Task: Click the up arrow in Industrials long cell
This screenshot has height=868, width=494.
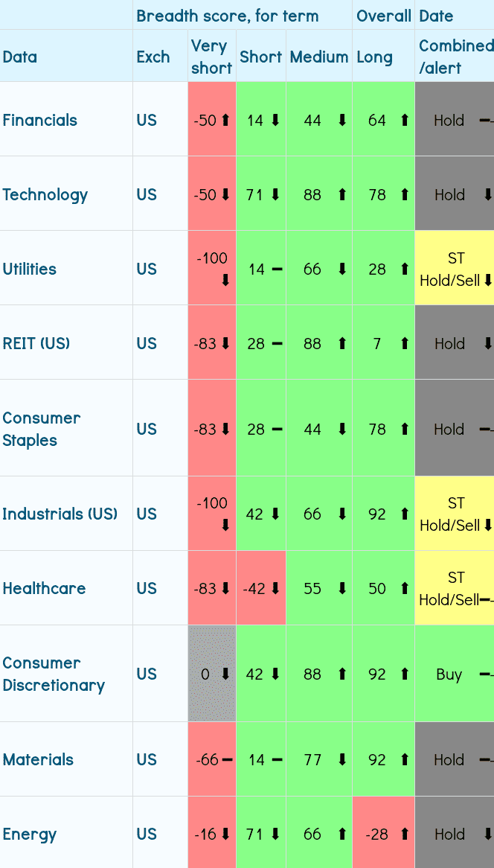Action: click(405, 514)
